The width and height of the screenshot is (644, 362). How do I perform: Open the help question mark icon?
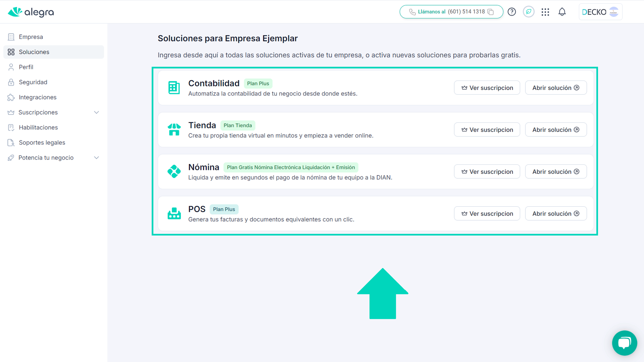(x=511, y=12)
